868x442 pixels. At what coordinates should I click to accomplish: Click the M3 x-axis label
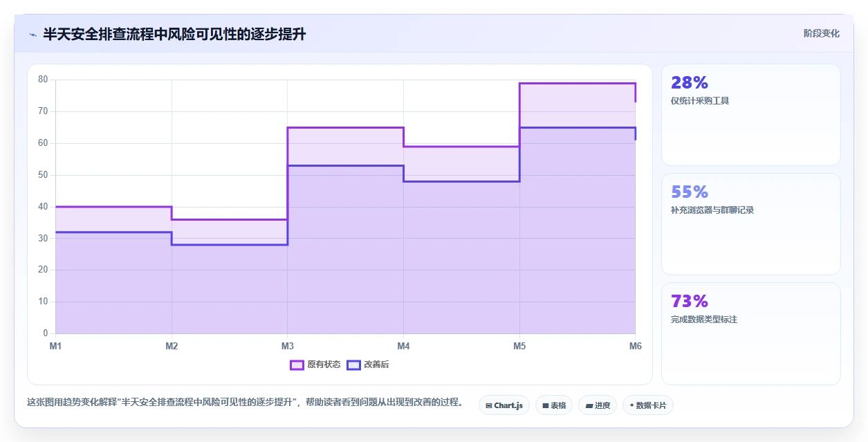pyautogui.click(x=287, y=346)
